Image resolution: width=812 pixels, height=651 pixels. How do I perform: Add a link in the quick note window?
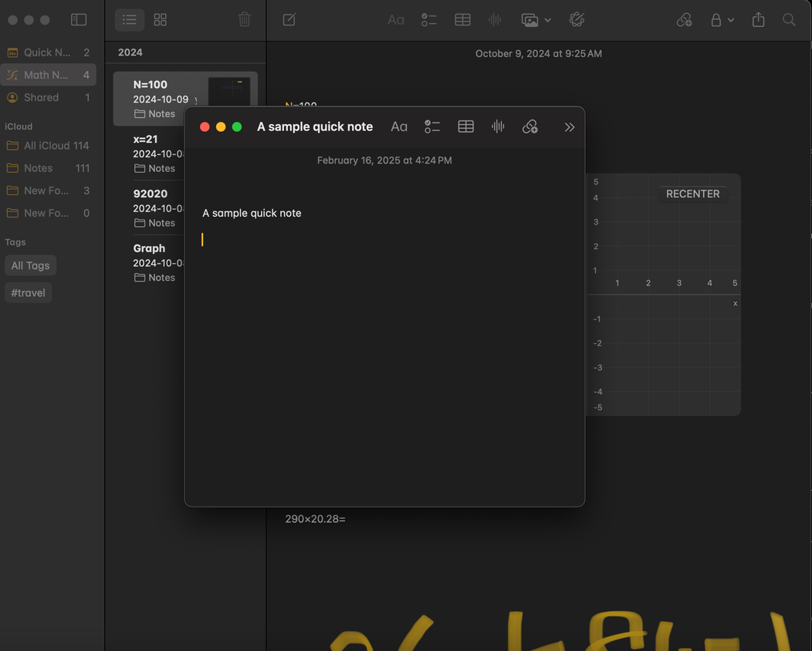pos(529,126)
